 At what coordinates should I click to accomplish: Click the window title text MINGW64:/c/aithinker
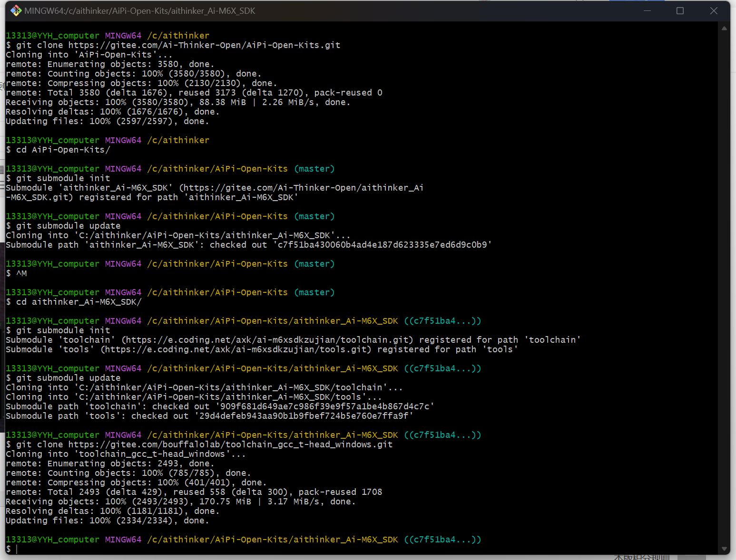pos(140,10)
